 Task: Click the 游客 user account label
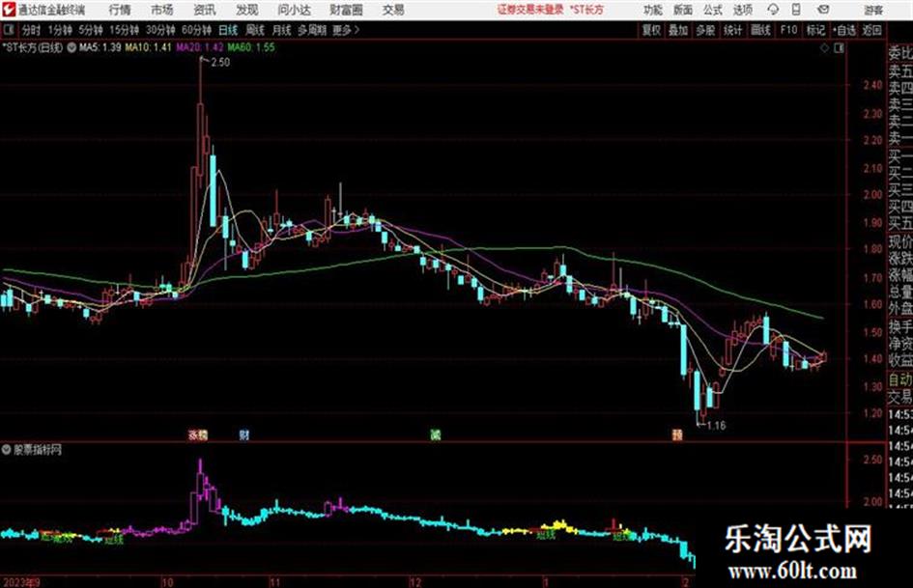[872, 10]
